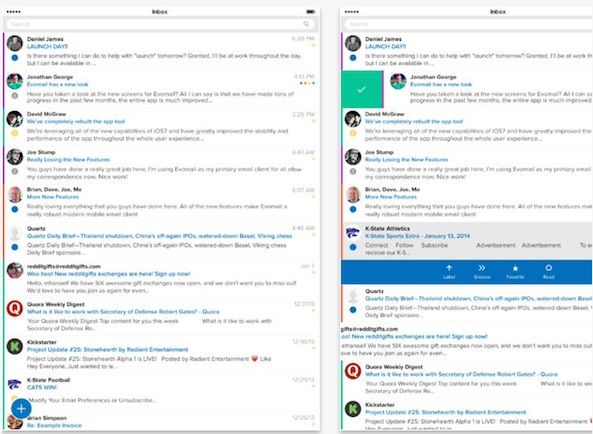Image resolution: width=593 pixels, height=434 pixels.
Task: Click the search magnifier icon in the left screen
Action: coord(306,24)
